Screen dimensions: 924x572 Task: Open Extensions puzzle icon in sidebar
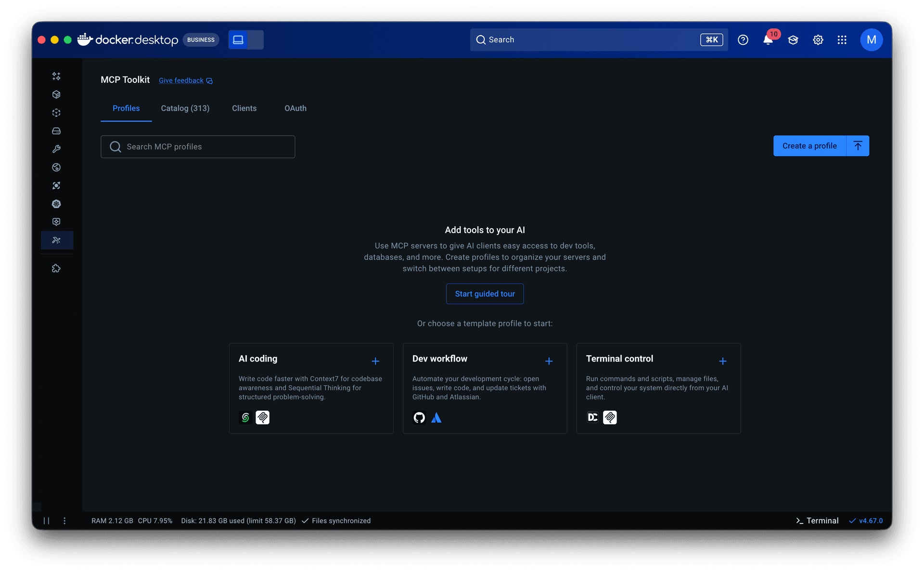56,268
